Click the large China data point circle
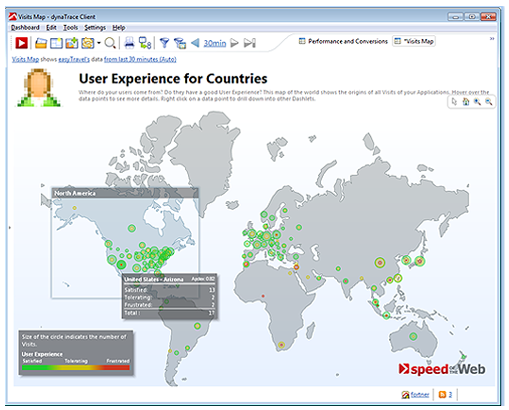 pos(380,263)
